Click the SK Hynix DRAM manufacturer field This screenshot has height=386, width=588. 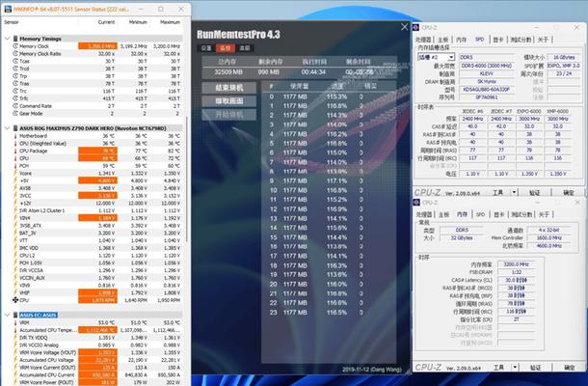point(487,81)
